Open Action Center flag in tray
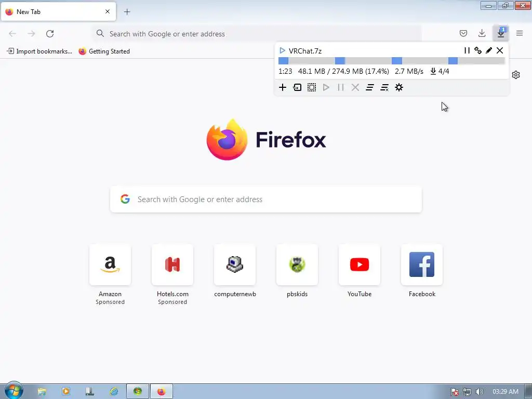 click(454, 392)
